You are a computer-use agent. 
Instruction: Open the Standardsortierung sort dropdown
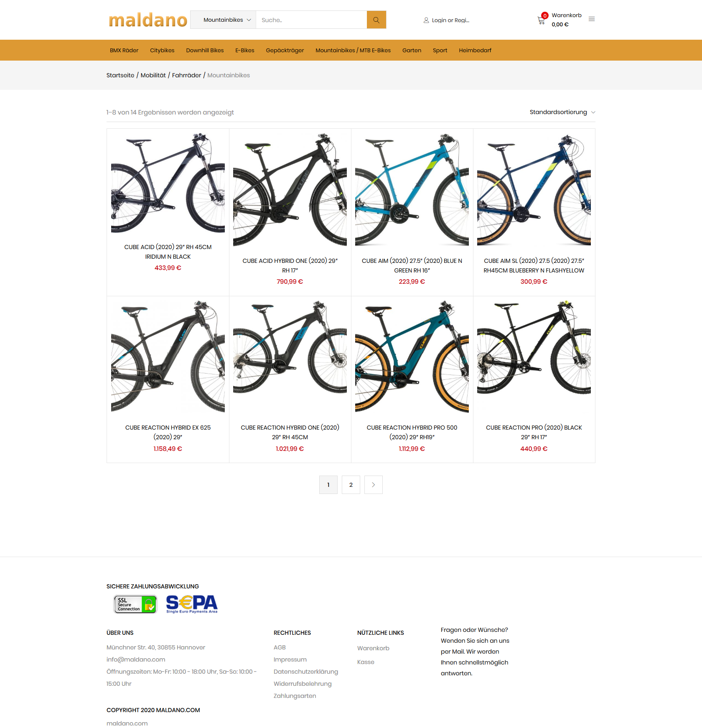tap(562, 112)
